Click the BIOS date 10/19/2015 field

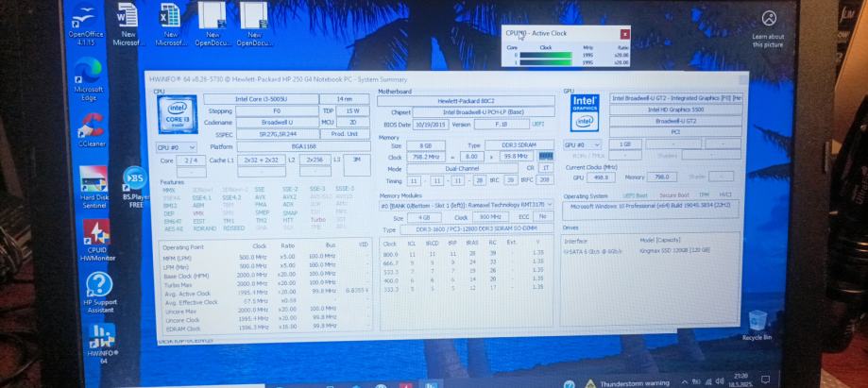click(431, 125)
